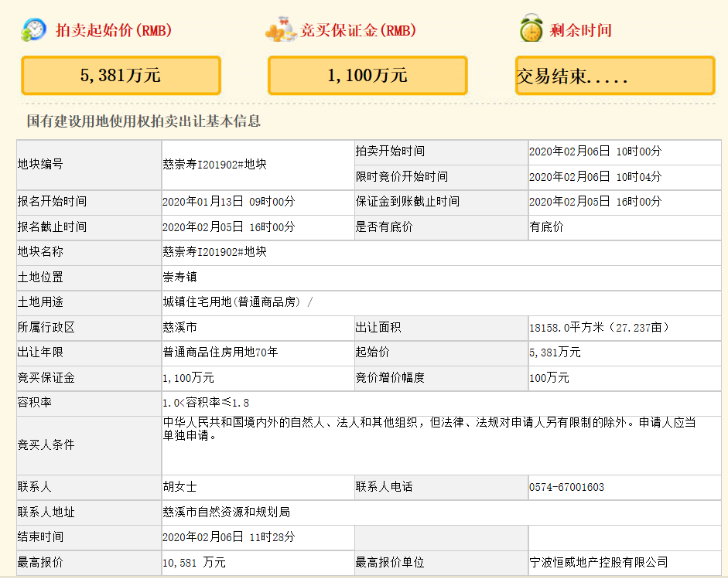Click the 5,381万元 starting price box
The image size is (728, 579).
point(121,75)
